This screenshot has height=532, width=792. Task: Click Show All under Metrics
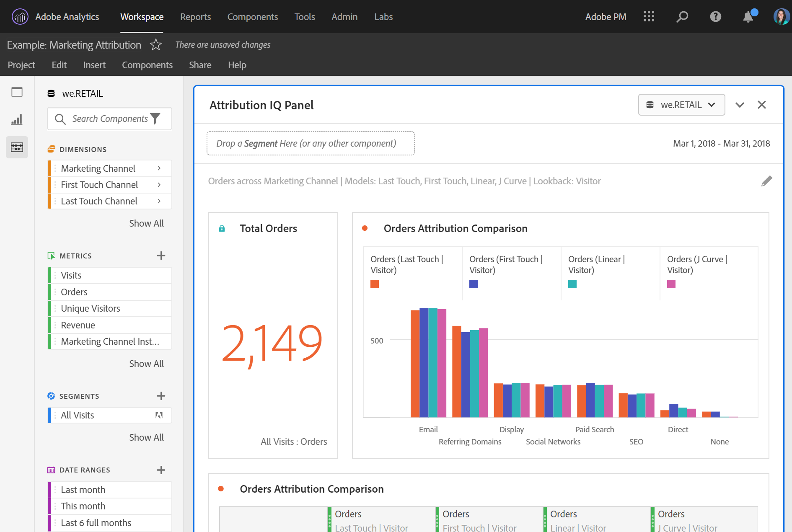[146, 363]
